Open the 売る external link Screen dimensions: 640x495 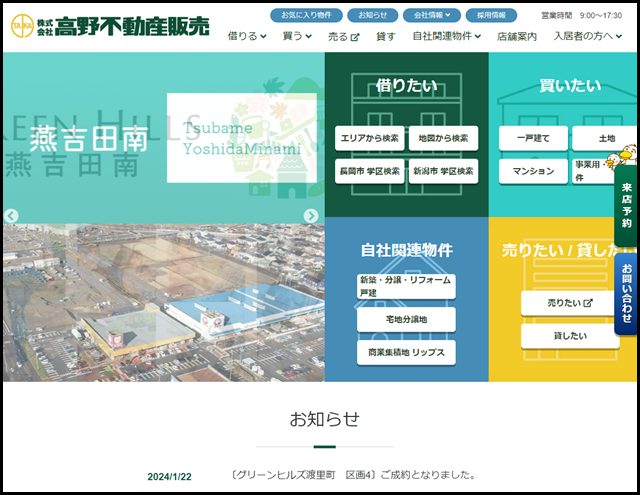(344, 37)
